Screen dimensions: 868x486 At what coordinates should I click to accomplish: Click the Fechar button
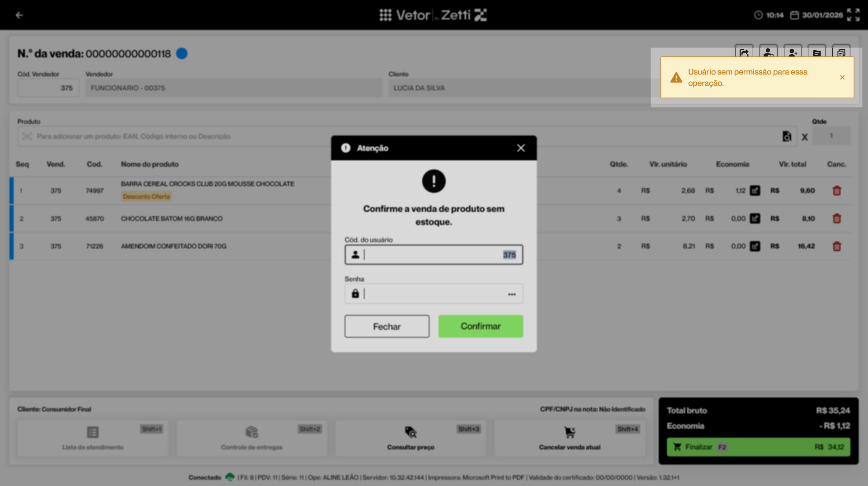[387, 326]
